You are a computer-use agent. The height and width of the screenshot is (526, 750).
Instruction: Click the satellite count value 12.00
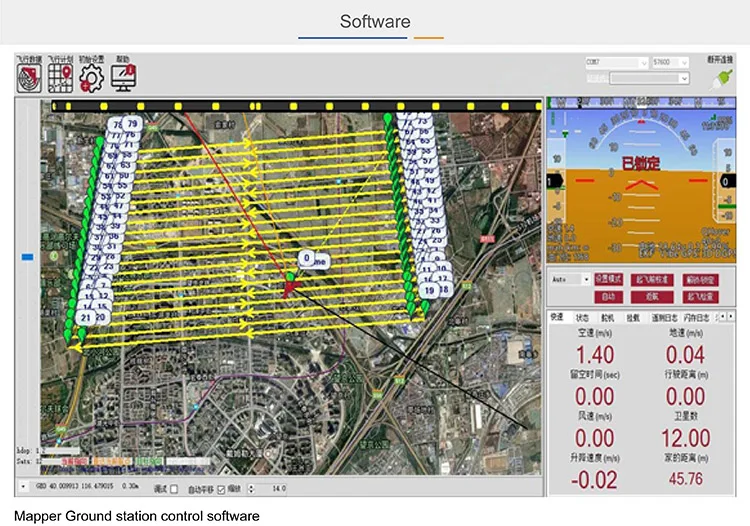[685, 438]
